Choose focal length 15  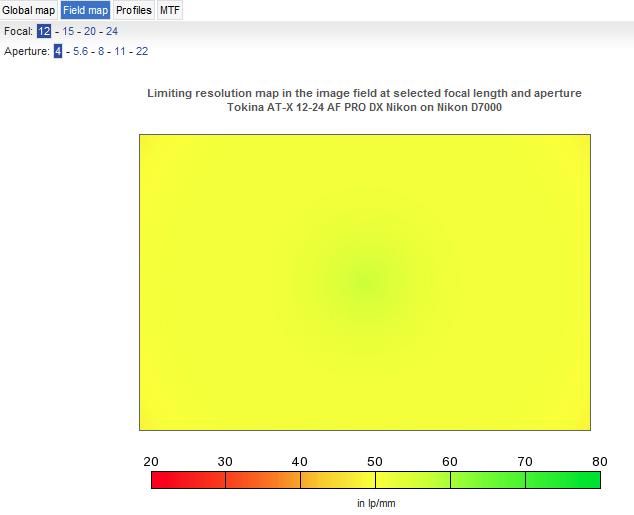68,31
